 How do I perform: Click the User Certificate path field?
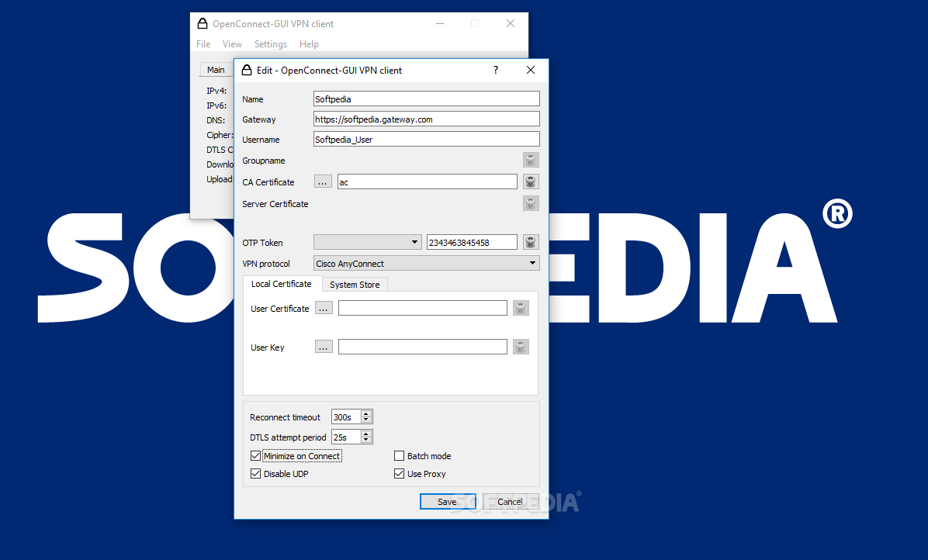coord(423,308)
